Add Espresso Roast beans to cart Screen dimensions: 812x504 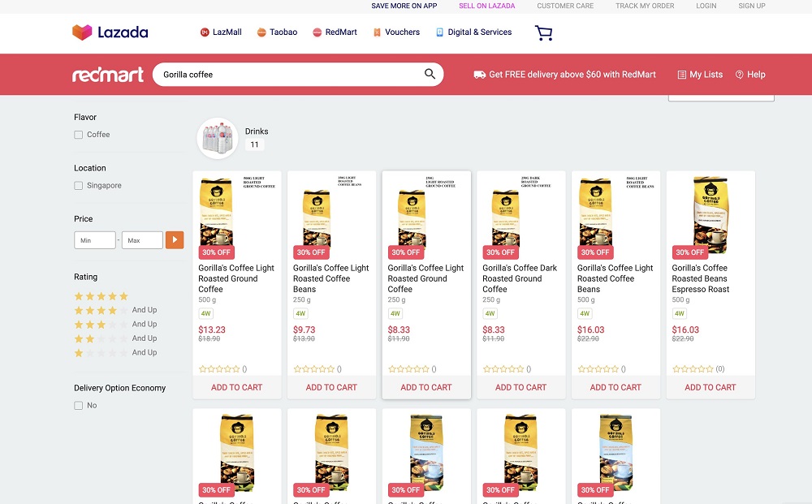[710, 387]
